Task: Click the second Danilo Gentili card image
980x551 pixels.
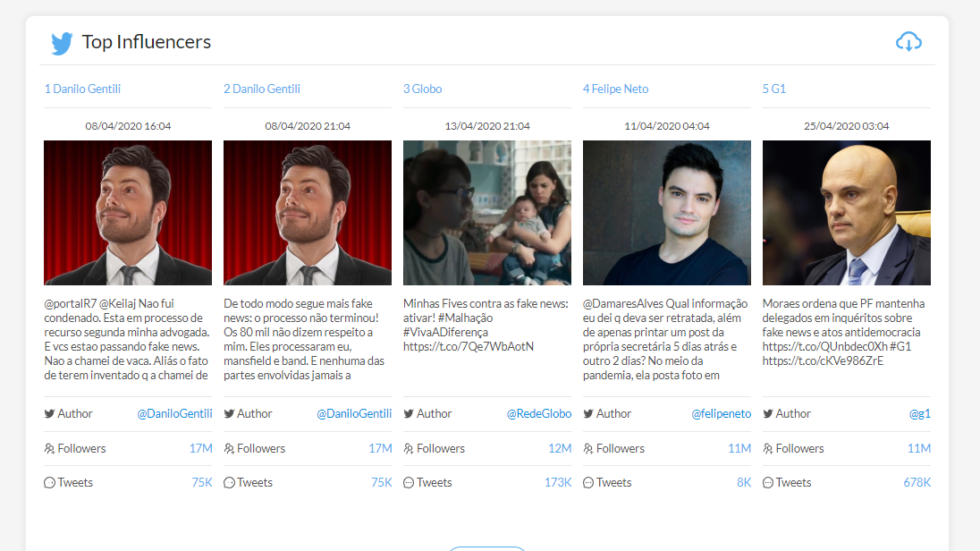Action: tap(307, 213)
